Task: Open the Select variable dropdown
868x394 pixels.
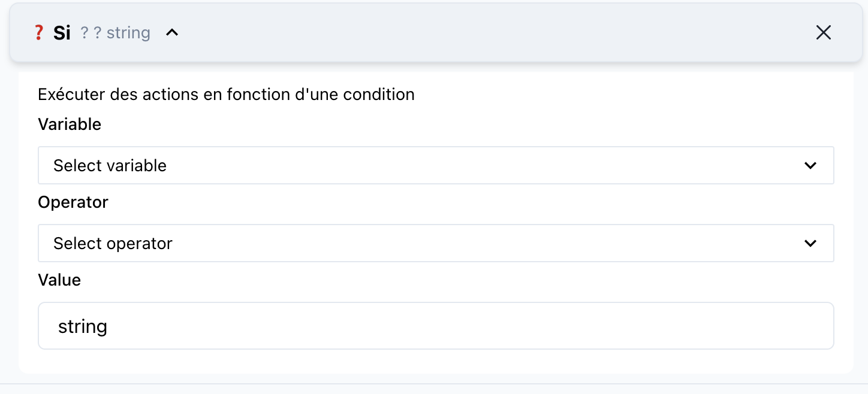Action: click(436, 165)
